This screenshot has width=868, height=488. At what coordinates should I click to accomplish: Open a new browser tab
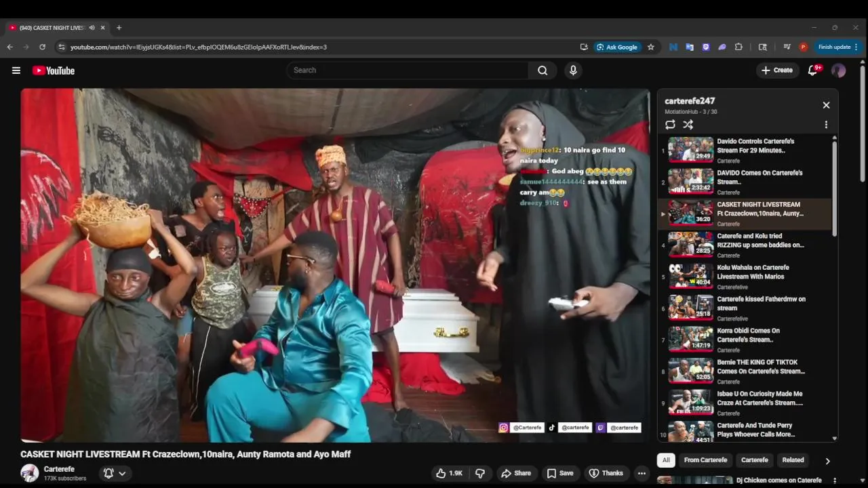pos(119,28)
